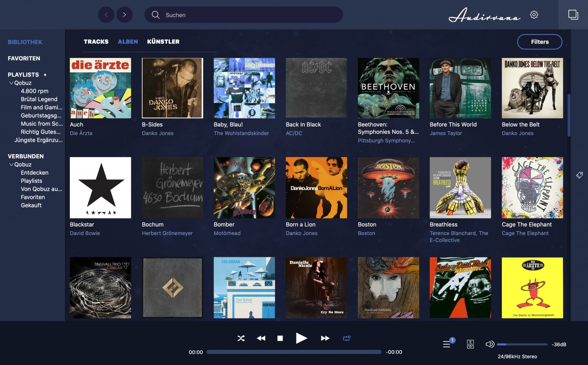Image resolution: width=588 pixels, height=365 pixels.
Task: Open the Before This World album cover
Action: (x=460, y=88)
